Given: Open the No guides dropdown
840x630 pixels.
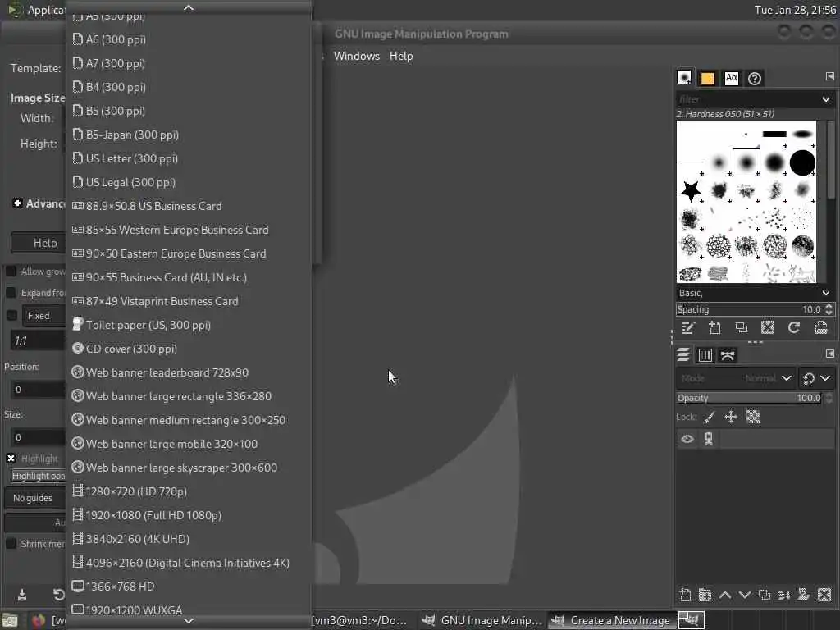Looking at the screenshot, I should 35,498.
